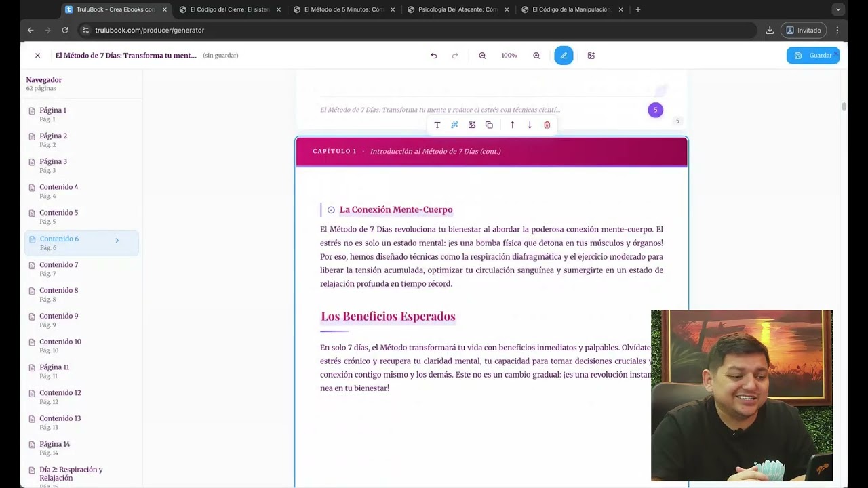Open Contenido 8 page
Image resolution: width=868 pixels, height=488 pixels.
point(81,295)
